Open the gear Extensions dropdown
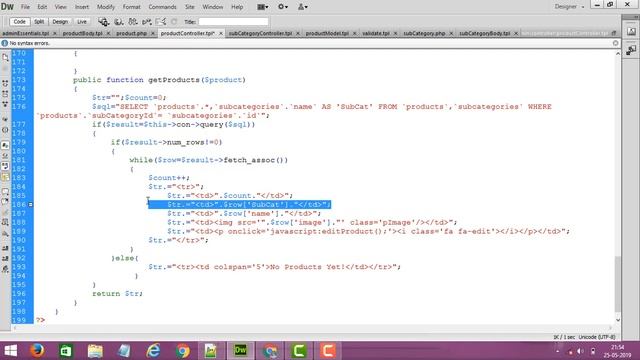The height and width of the screenshot is (360, 640). tap(282, 7)
